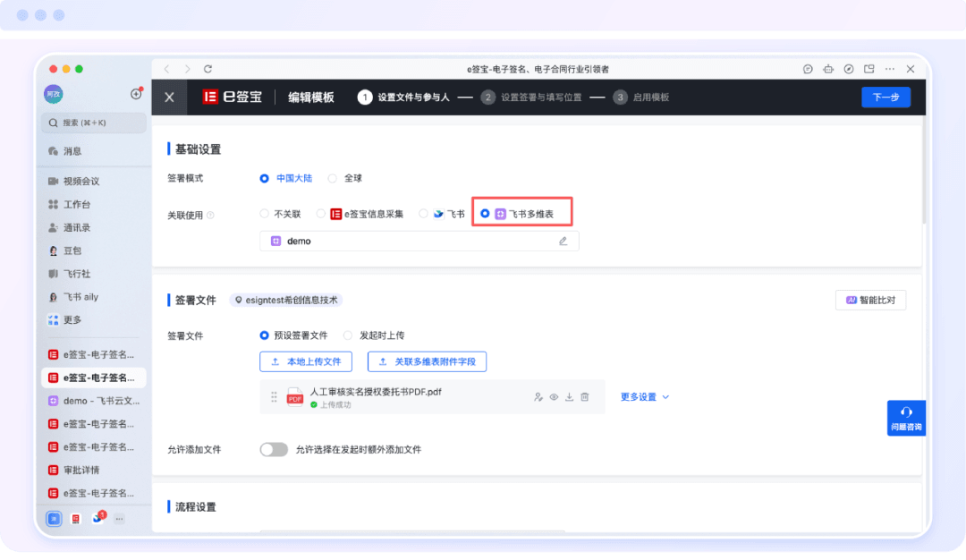Open the 智能比对 button

[x=870, y=300]
